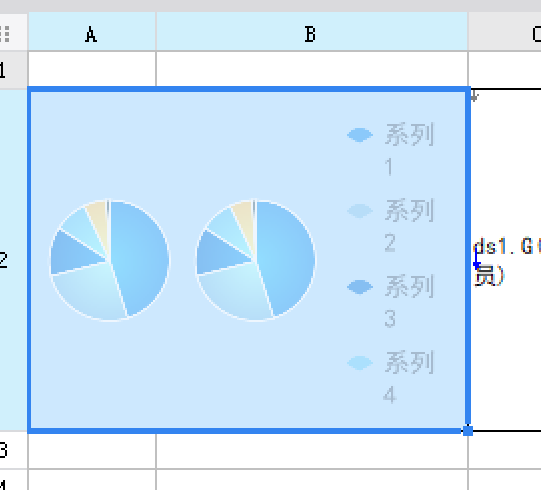Image resolution: width=541 pixels, height=490 pixels.
Task: Select column A header
Action: pos(92,32)
